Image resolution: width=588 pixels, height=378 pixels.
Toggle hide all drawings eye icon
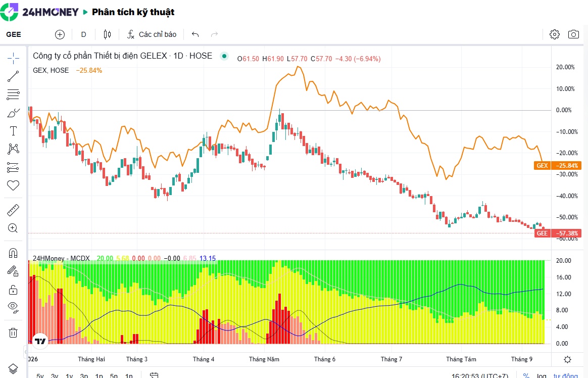tap(13, 307)
